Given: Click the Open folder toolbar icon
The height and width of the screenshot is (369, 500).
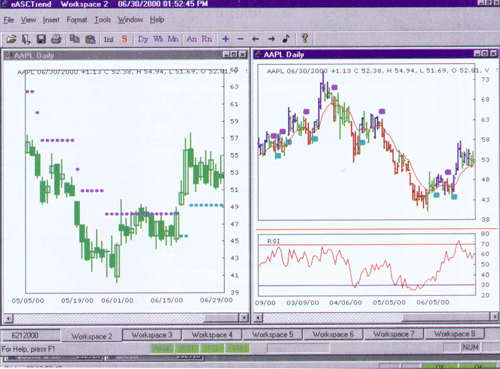Looking at the screenshot, I should click(x=11, y=39).
